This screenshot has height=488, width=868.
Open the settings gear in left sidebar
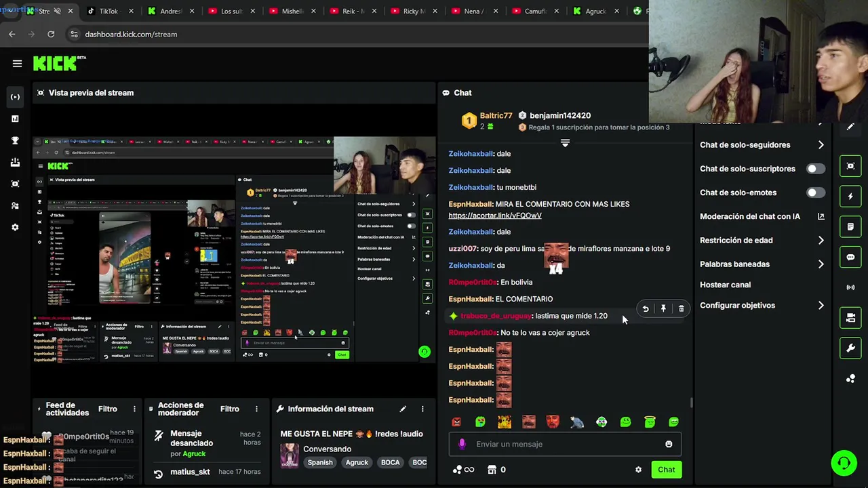[15, 227]
